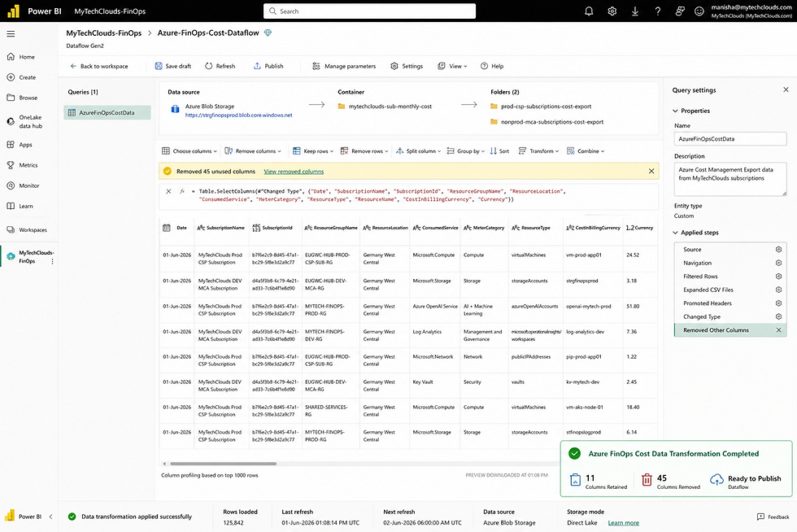Image resolution: width=797 pixels, height=532 pixels.
Task: Click View removed columns link
Action: tap(294, 172)
